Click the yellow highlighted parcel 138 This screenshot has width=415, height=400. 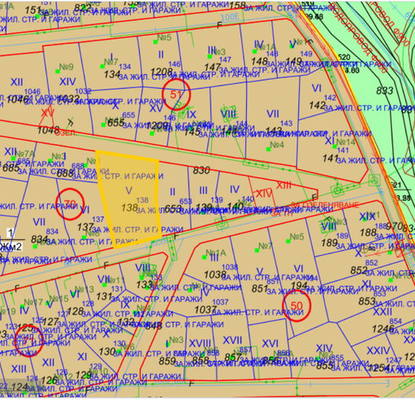click(129, 199)
